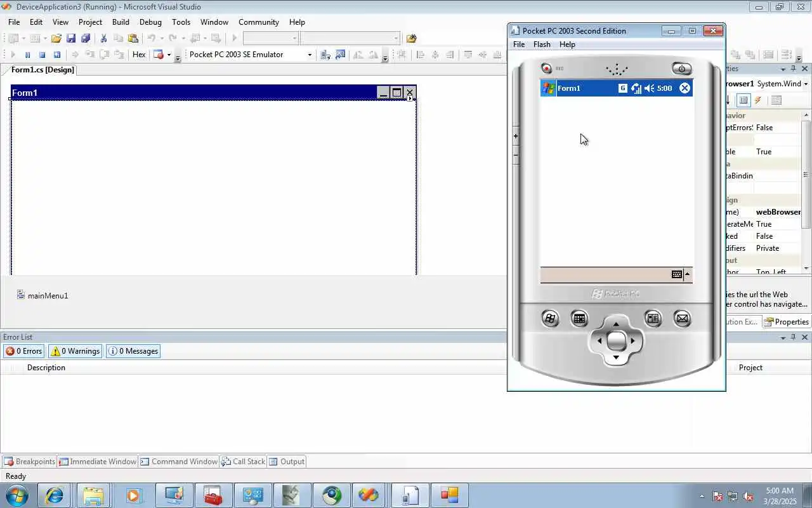Switch to the Properties tab
812x508 pixels.
click(x=786, y=322)
